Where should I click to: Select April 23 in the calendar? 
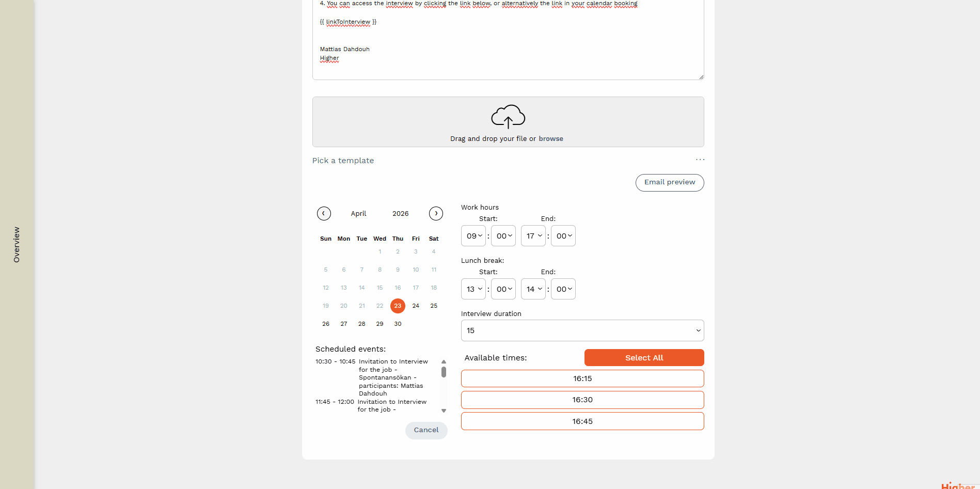tap(398, 306)
